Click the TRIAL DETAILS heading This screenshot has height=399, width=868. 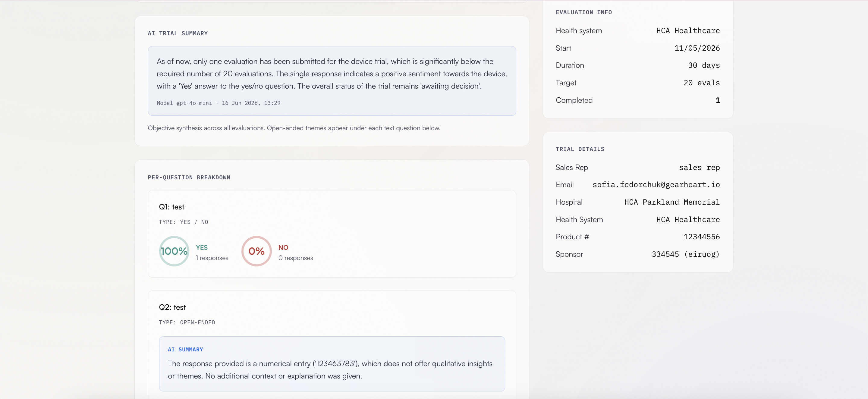click(x=580, y=149)
